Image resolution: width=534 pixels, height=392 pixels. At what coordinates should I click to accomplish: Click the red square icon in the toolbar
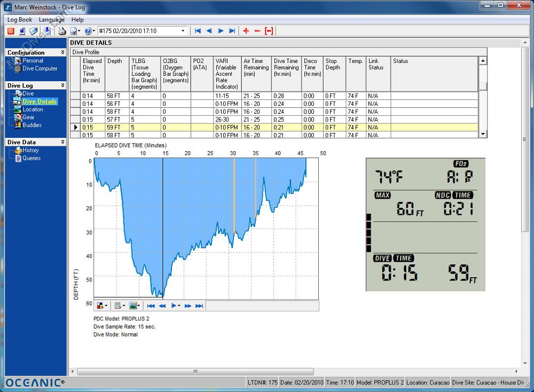click(x=11, y=31)
